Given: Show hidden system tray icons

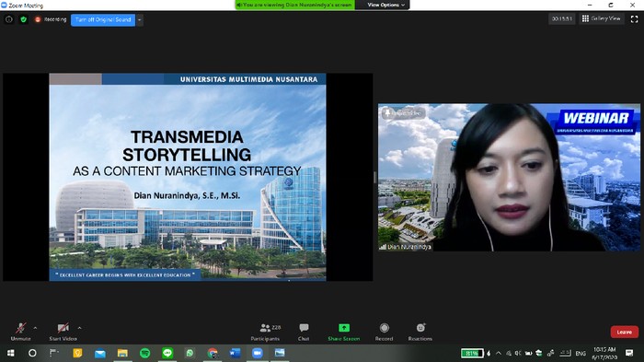Looking at the screenshot, I should [x=499, y=353].
